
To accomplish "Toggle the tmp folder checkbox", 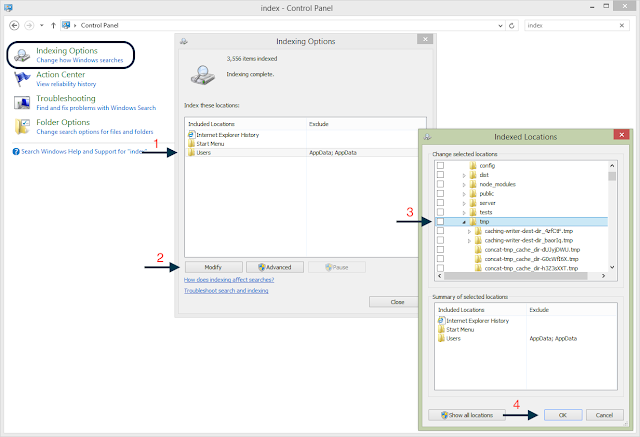I will 440,222.
